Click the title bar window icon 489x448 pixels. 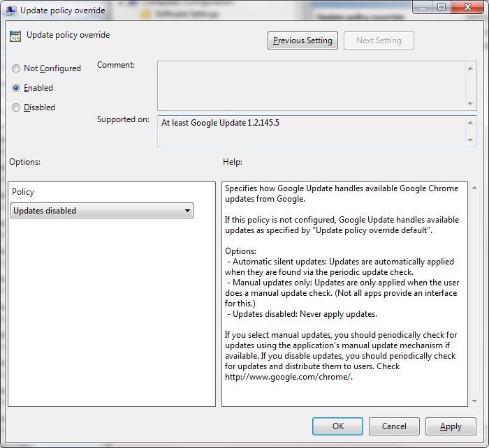[11, 10]
